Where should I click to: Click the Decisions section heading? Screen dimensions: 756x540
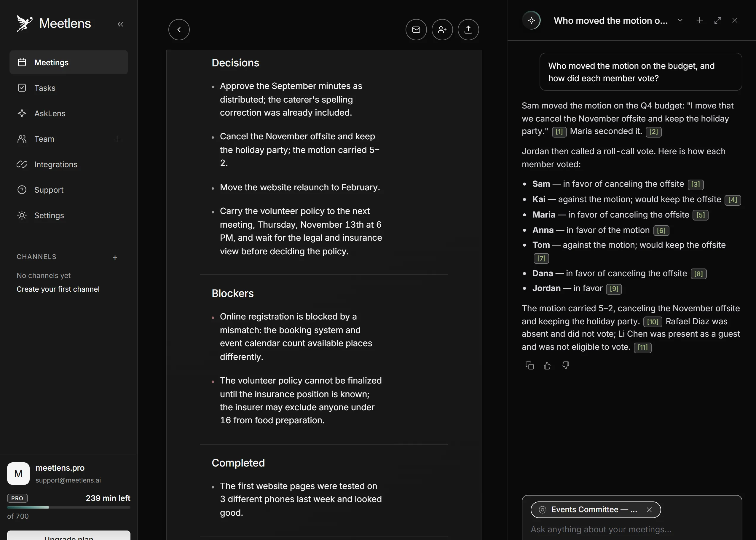(x=235, y=63)
